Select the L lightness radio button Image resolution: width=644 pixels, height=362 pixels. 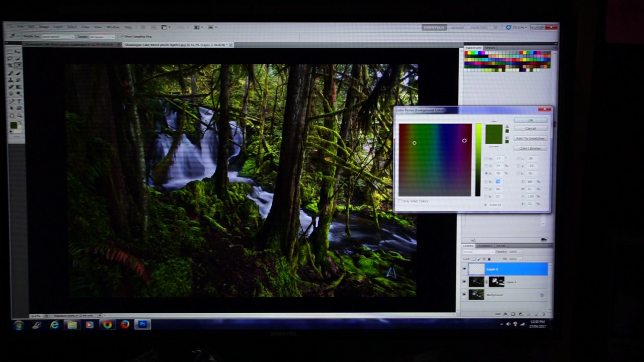(x=519, y=158)
